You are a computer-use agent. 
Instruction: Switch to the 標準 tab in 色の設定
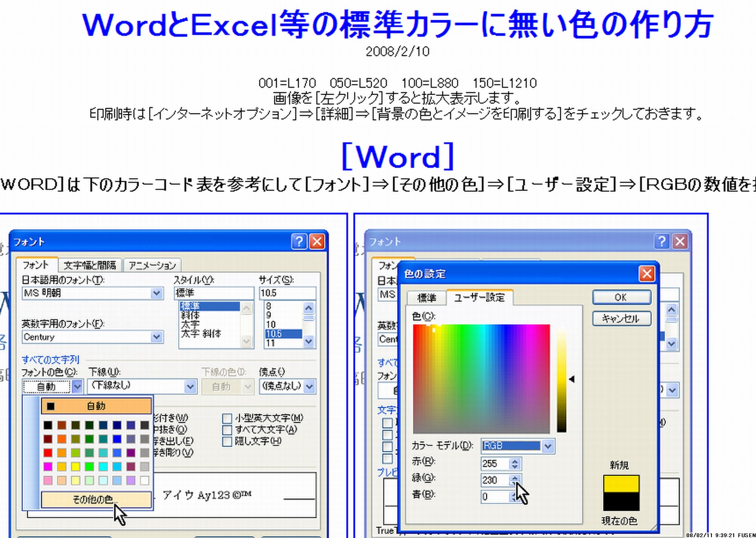point(427,298)
